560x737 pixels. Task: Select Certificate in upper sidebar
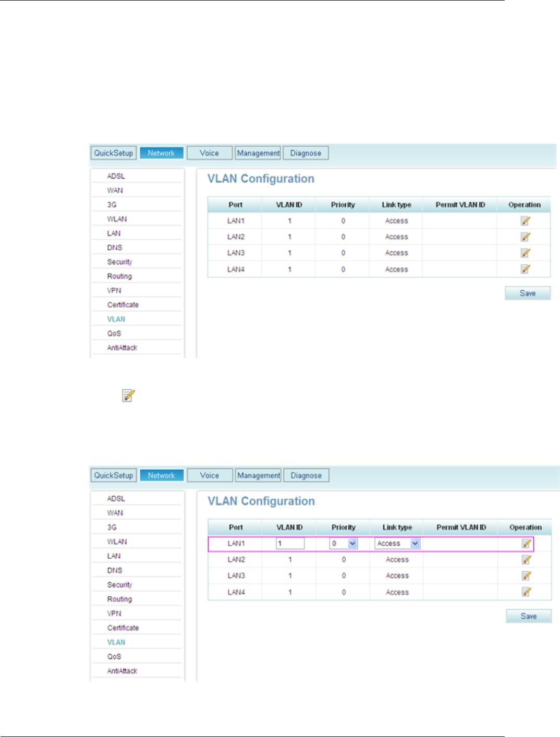pos(123,305)
